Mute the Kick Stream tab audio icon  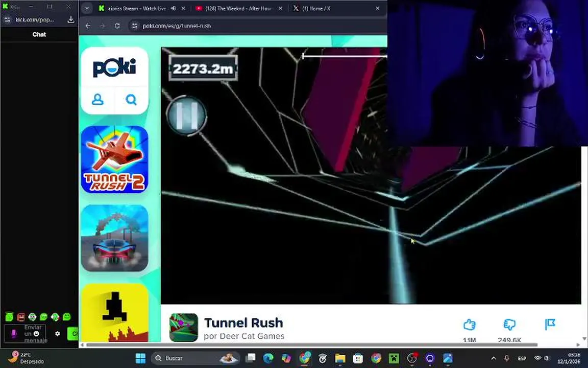tap(173, 8)
